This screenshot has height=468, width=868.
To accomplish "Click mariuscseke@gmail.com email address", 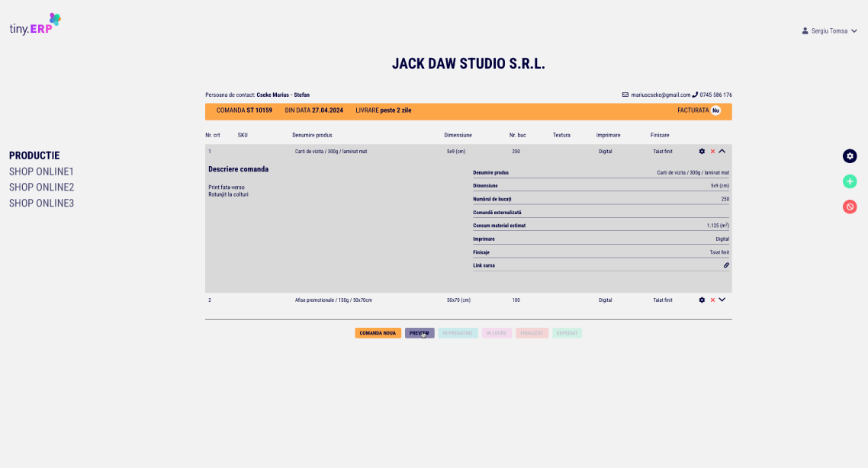I will [x=661, y=95].
